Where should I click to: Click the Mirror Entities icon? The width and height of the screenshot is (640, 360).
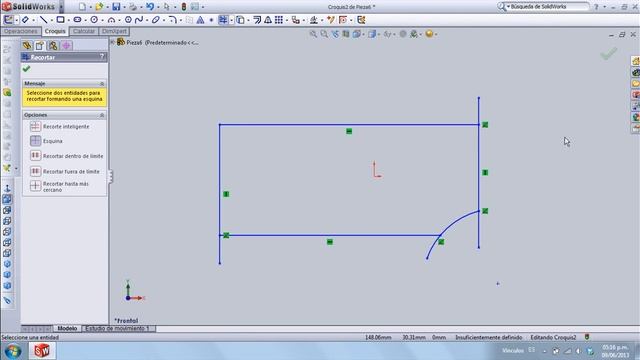pos(268,20)
